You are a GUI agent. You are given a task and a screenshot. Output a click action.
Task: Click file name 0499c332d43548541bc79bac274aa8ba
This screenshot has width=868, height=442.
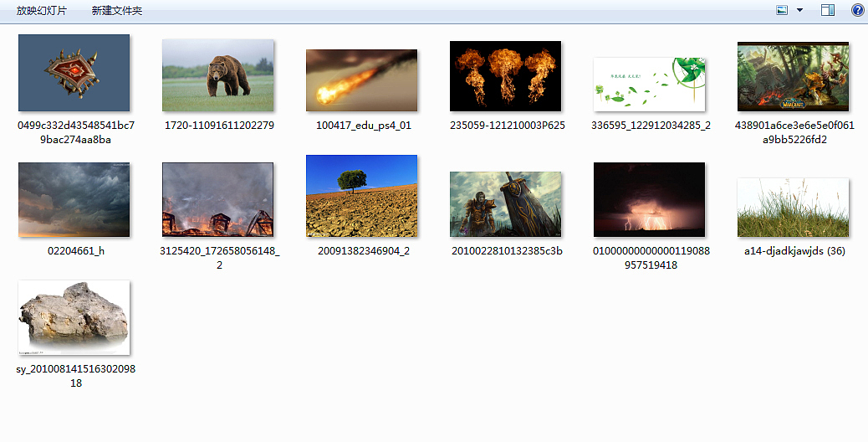coord(76,132)
